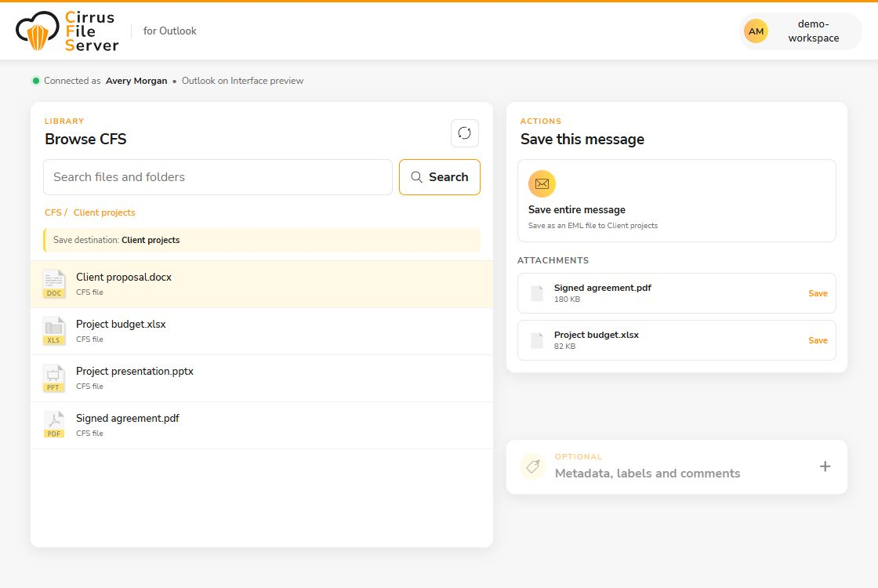Refresh the CFS library with the reload icon
878x588 pixels.
pyautogui.click(x=464, y=133)
